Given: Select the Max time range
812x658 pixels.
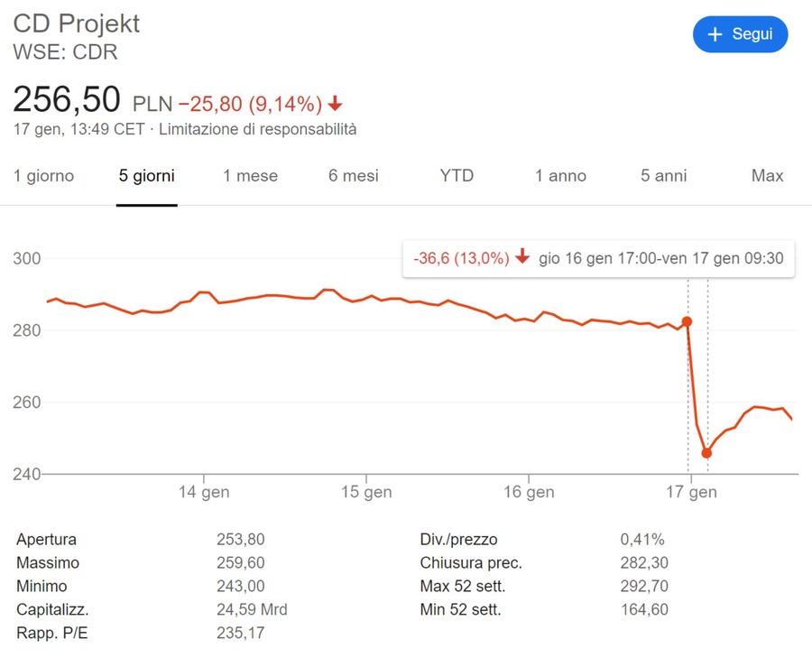Looking at the screenshot, I should tap(768, 176).
